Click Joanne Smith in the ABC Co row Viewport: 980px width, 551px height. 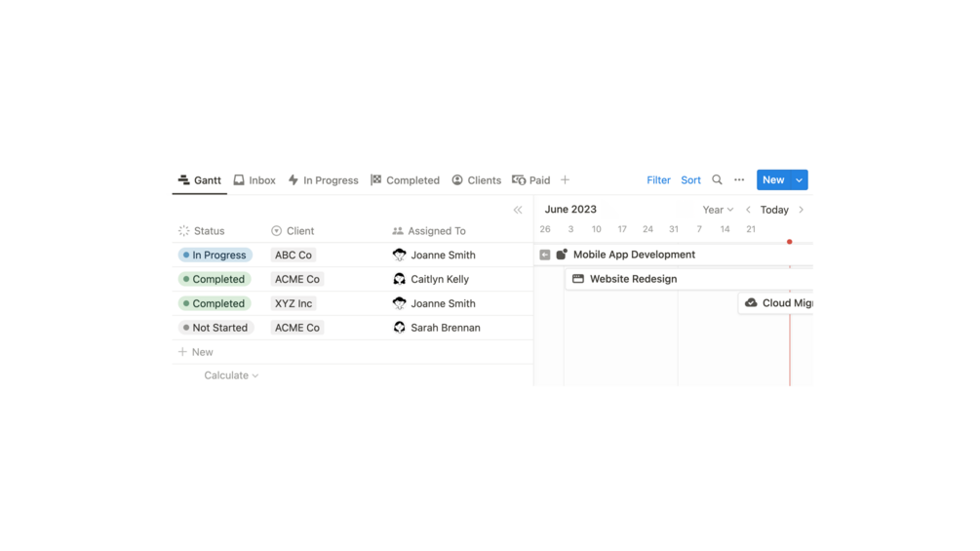coord(434,255)
